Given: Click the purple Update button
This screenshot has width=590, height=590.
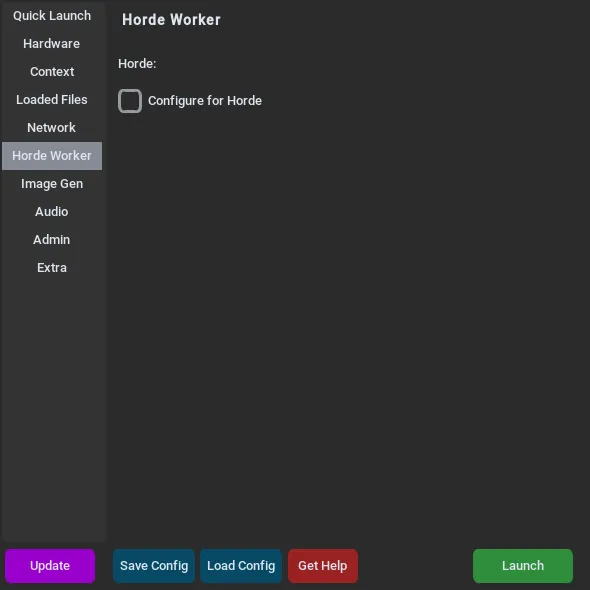Looking at the screenshot, I should pos(50,566).
